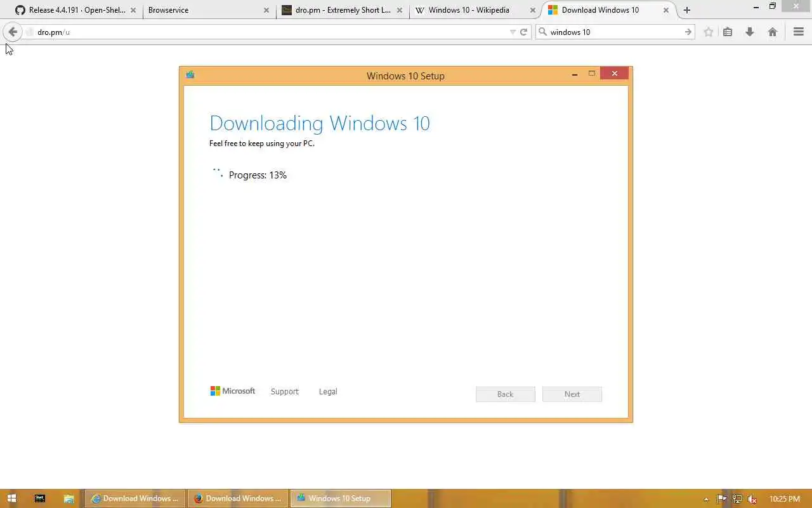The image size is (812, 508).
Task: Open a new tab with plus button
Action: coord(687,10)
